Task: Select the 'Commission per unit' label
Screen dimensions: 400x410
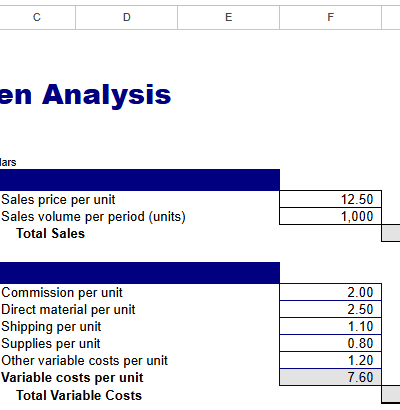Action: (x=62, y=293)
